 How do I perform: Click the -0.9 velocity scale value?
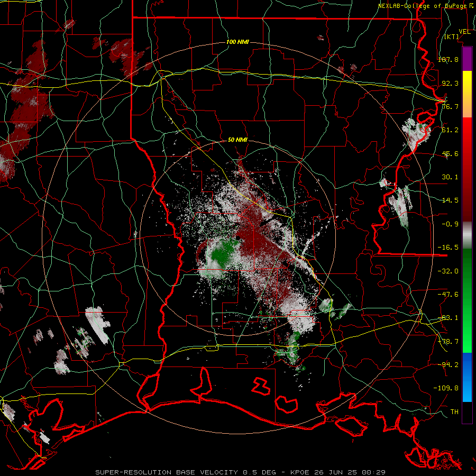click(x=450, y=224)
